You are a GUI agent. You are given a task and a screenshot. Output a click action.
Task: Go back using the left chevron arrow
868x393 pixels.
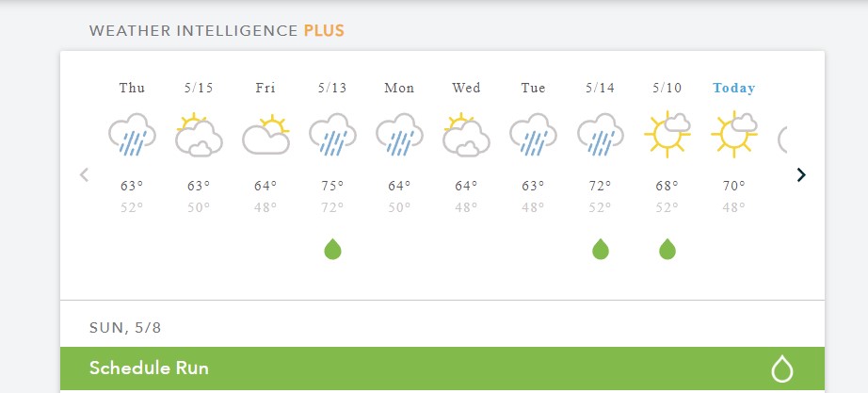pos(84,175)
